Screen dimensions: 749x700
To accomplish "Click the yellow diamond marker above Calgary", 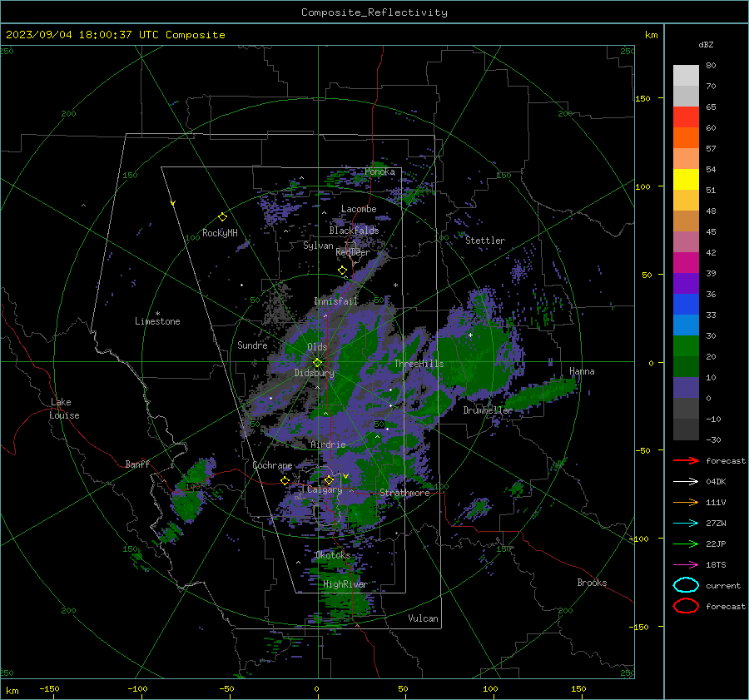I will [x=329, y=479].
